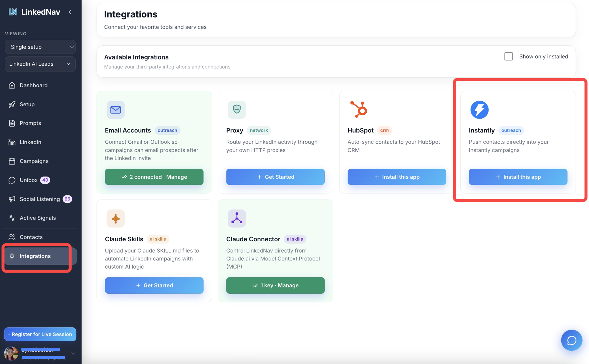Click the Contacts people icon

click(12, 237)
